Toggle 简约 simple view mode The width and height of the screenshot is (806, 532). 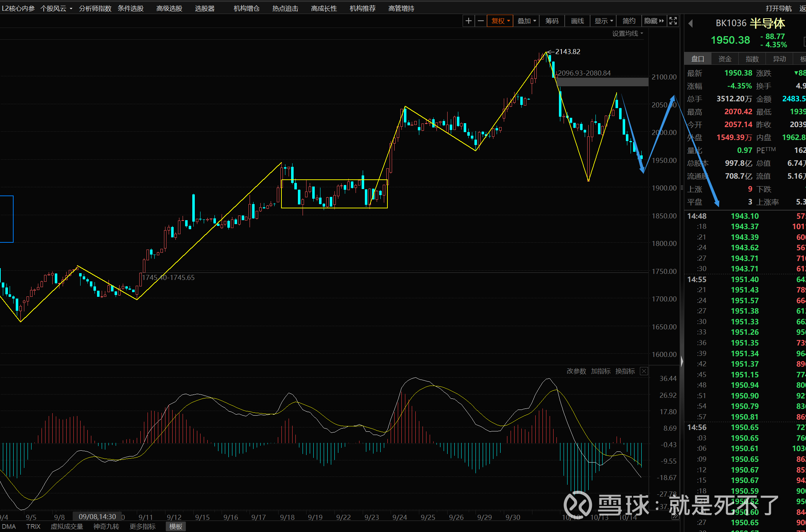(x=629, y=21)
